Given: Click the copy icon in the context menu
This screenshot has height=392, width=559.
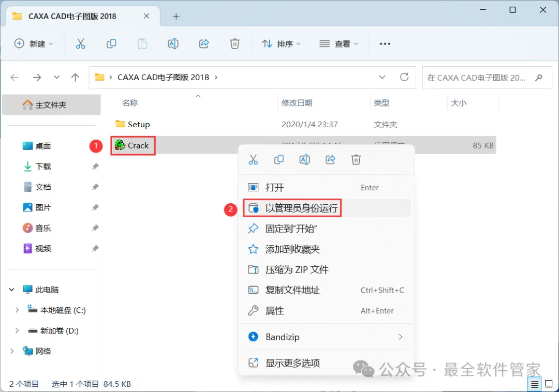Looking at the screenshot, I should point(279,159).
